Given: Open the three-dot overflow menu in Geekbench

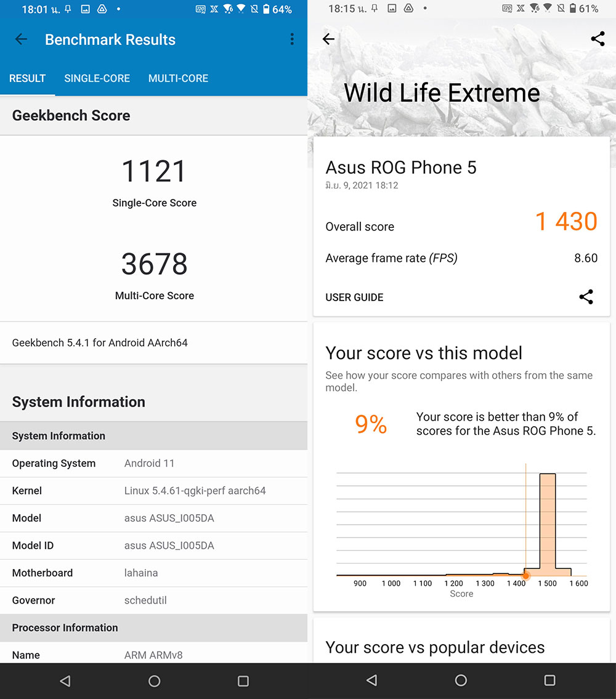Looking at the screenshot, I should pyautogui.click(x=292, y=39).
